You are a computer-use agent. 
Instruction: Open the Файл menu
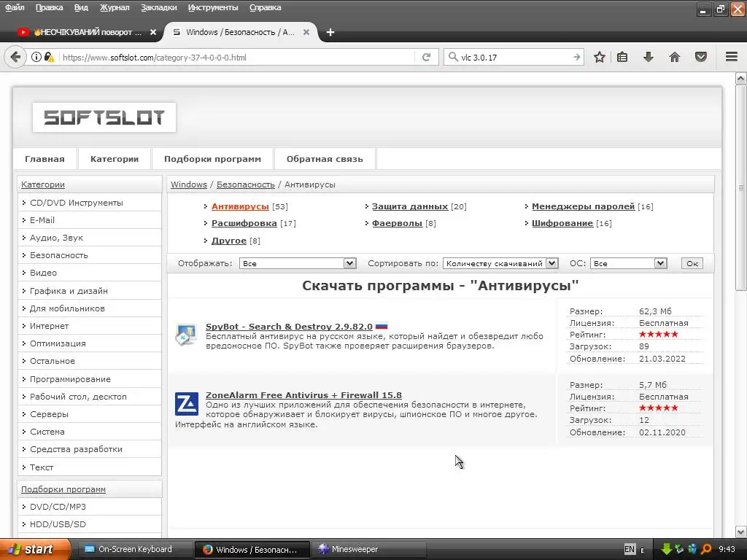tap(15, 7)
